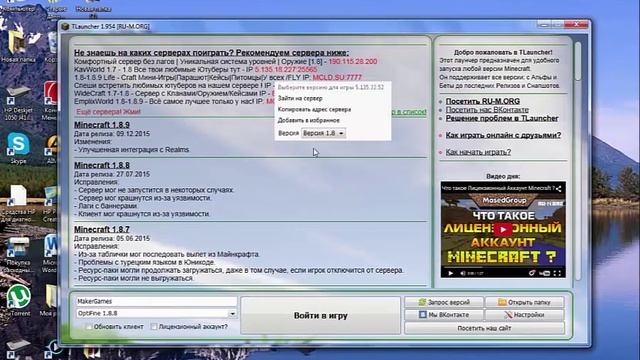
Task: Click the 'Ещё сервера! Жми!' link
Action: (108, 111)
